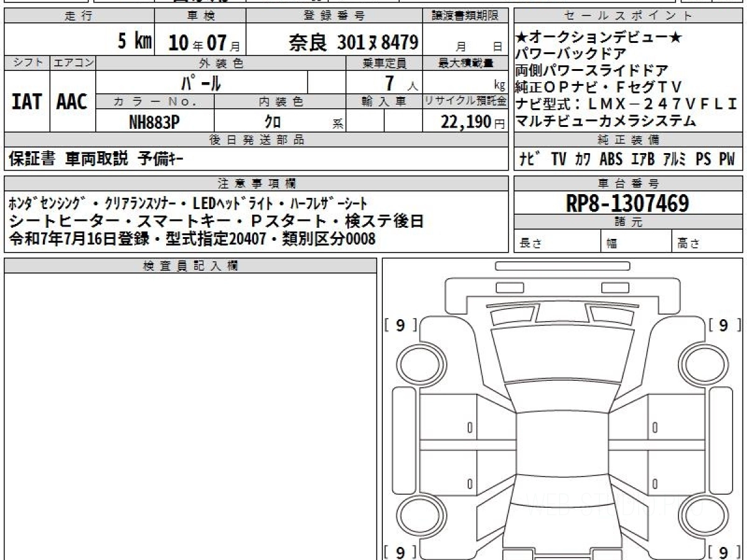The width and height of the screenshot is (747, 560).
Task: Click the エアB equipment code
Action: click(642, 159)
